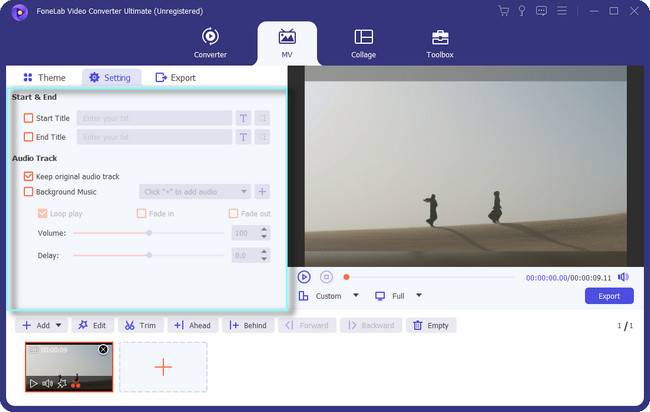650x412 pixels.
Task: Adjust the Delay slider handle
Action: click(x=149, y=255)
